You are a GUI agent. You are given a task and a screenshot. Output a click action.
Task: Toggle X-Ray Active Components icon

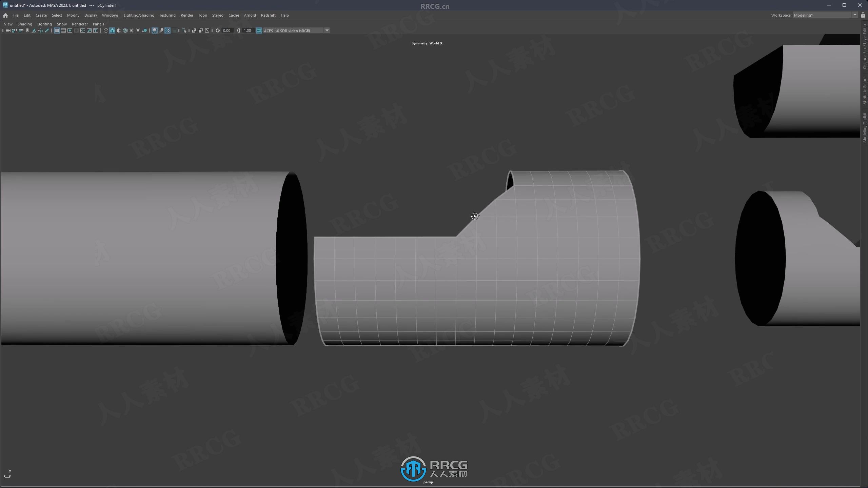(200, 30)
